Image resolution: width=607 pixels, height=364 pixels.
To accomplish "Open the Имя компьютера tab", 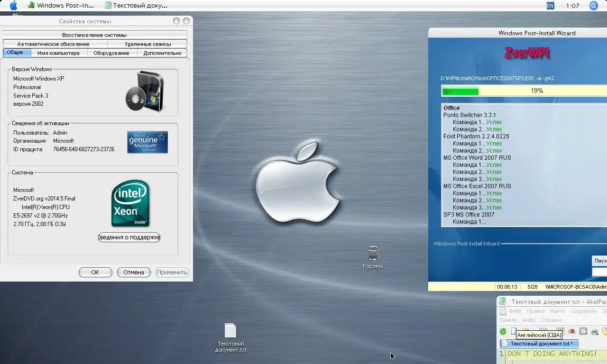I will pos(59,53).
